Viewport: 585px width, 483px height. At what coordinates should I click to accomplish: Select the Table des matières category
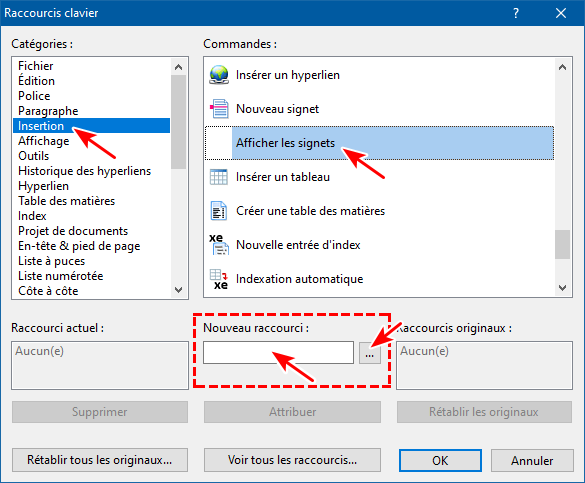coord(66,201)
